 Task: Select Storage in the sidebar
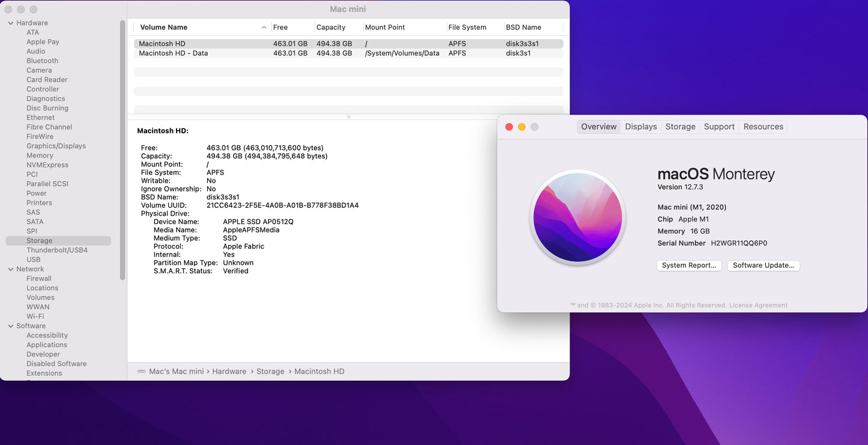point(58,241)
